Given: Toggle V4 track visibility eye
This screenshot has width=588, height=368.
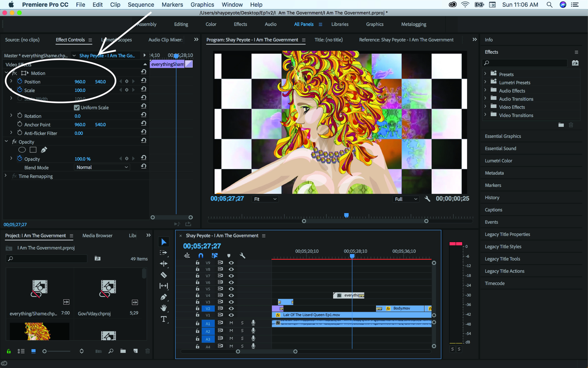Looking at the screenshot, I should 231,295.
